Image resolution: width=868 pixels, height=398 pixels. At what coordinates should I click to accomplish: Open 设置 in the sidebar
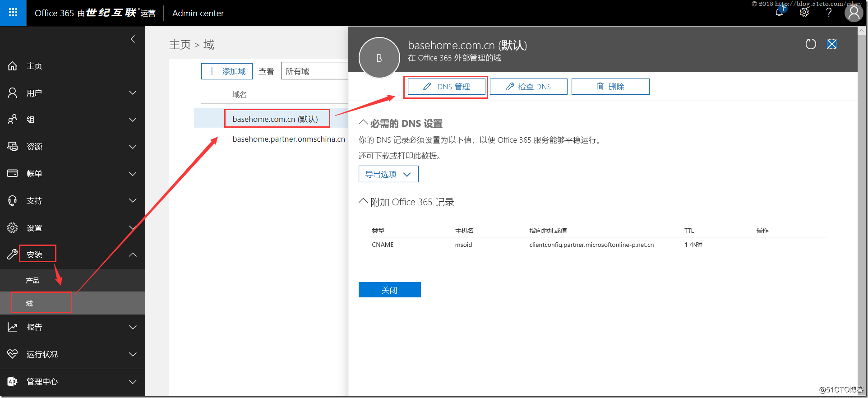(x=34, y=228)
